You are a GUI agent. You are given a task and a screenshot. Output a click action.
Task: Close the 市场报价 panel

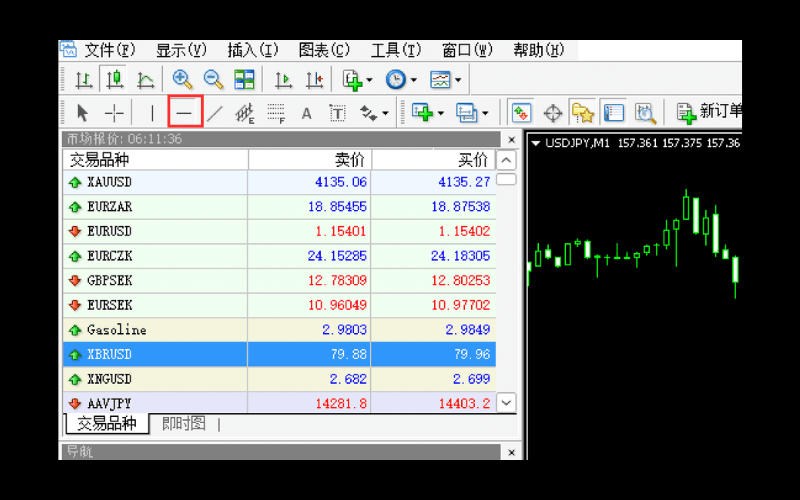[x=512, y=139]
